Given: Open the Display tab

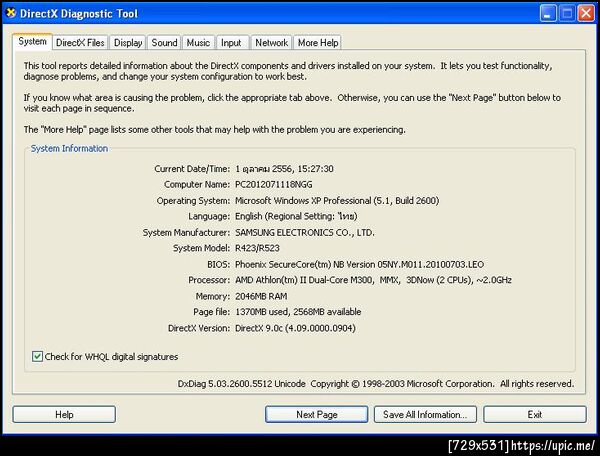Looking at the screenshot, I should click(128, 42).
